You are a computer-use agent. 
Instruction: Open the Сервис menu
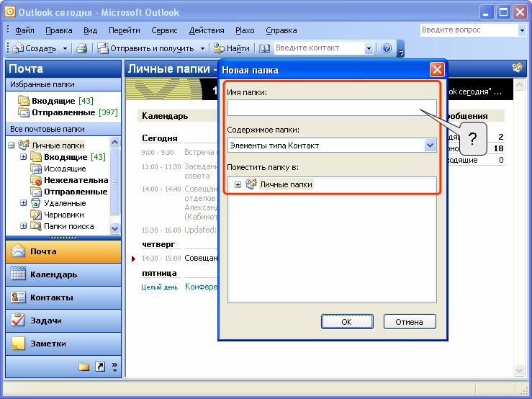164,30
